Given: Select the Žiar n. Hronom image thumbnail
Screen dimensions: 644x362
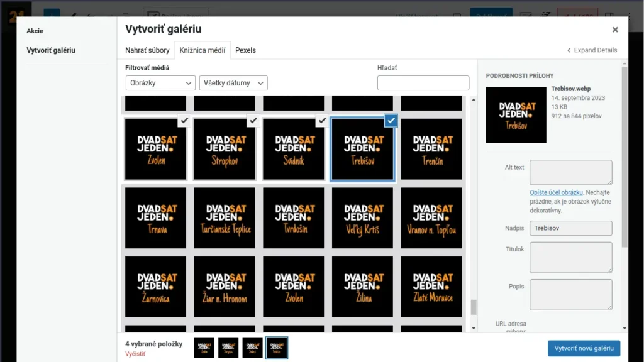Looking at the screenshot, I should (225, 287).
